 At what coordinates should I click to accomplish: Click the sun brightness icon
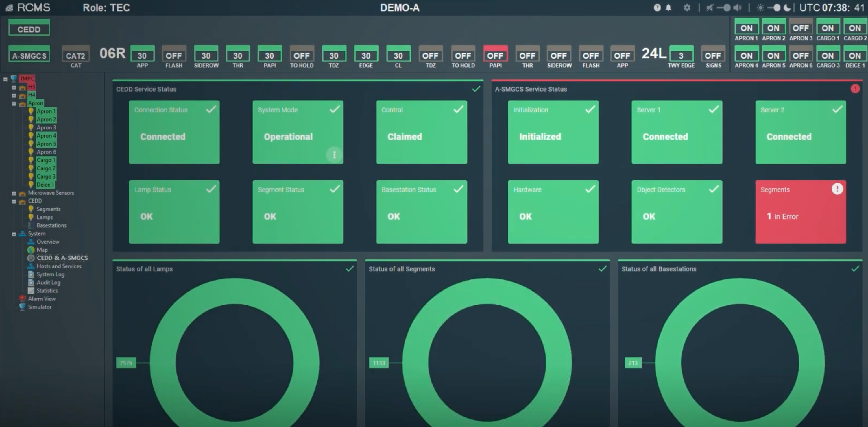pos(760,8)
